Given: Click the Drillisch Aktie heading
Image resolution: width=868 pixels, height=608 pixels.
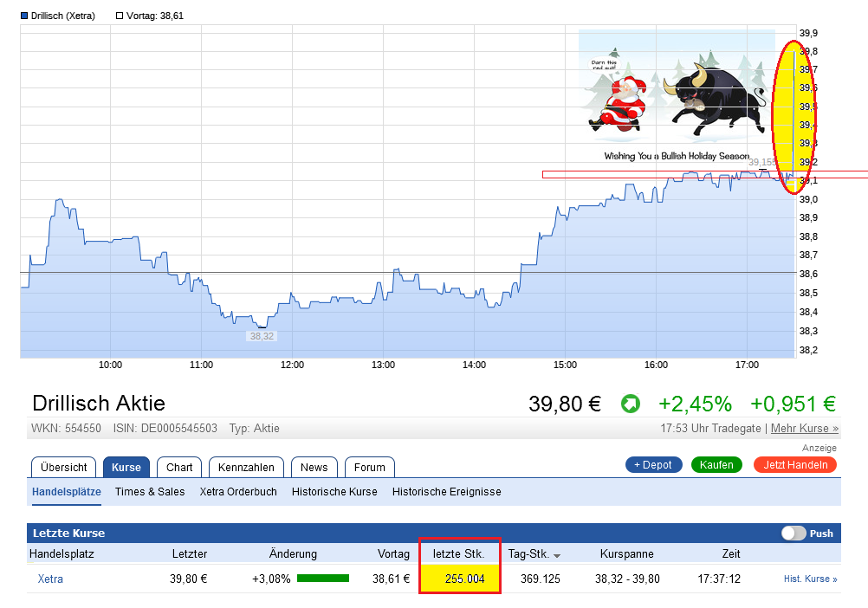Looking at the screenshot, I should 99,404.
